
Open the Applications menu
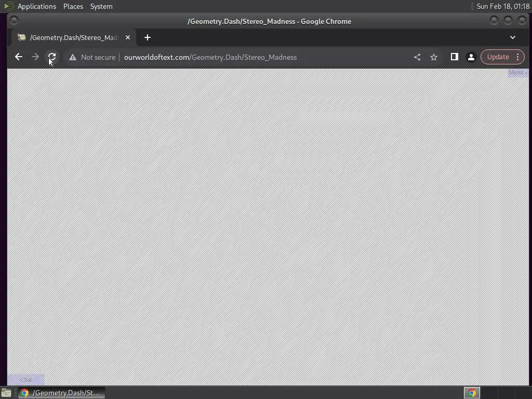pos(37,6)
